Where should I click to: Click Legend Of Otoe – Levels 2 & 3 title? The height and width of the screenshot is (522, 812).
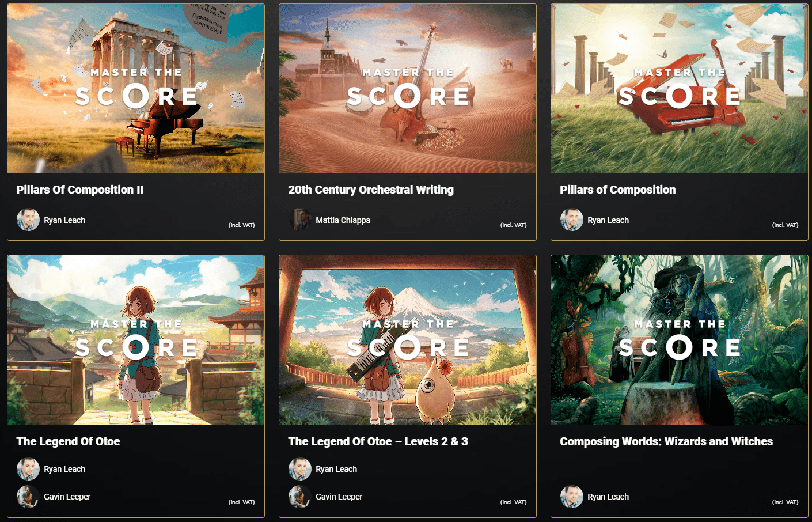pos(378,441)
